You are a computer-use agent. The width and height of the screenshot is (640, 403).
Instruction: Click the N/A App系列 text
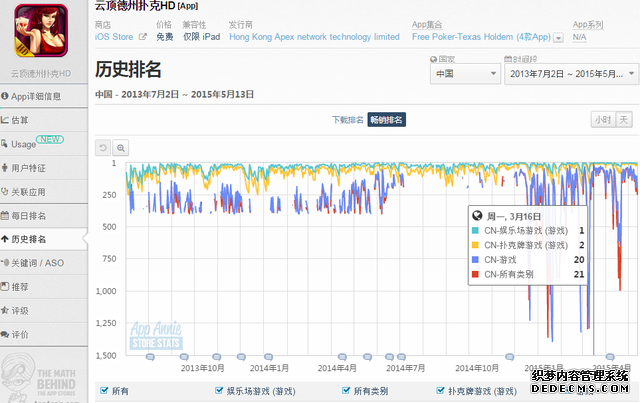pyautogui.click(x=579, y=37)
